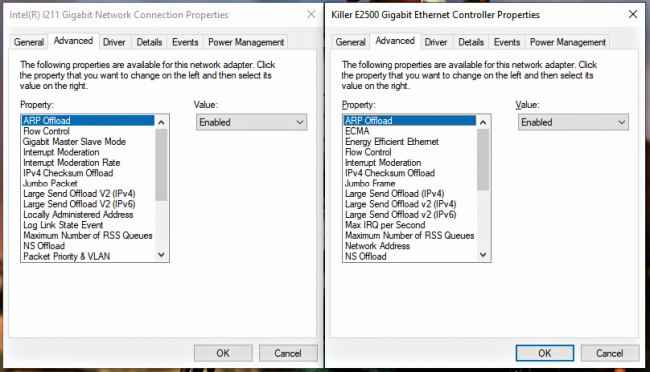Go to the General tab of the Intel properties
Screen dimensions: 650x372
coord(29,42)
